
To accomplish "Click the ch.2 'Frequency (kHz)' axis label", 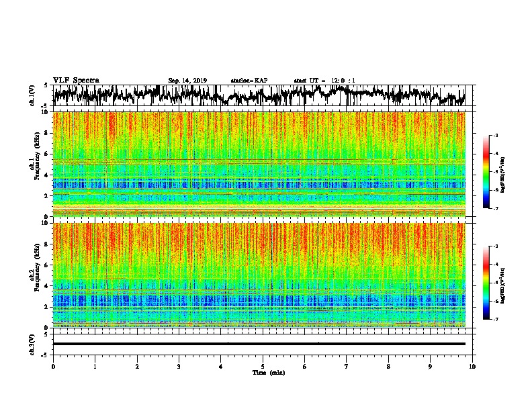I will click(x=37, y=267).
